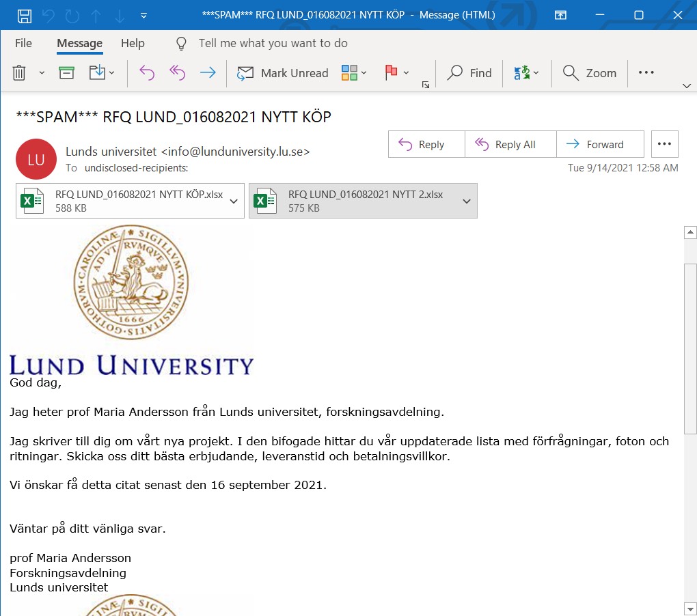Expand dropdown for RFQ NYTT KÖP.xlsx attachment
The image size is (697, 616).
click(234, 201)
